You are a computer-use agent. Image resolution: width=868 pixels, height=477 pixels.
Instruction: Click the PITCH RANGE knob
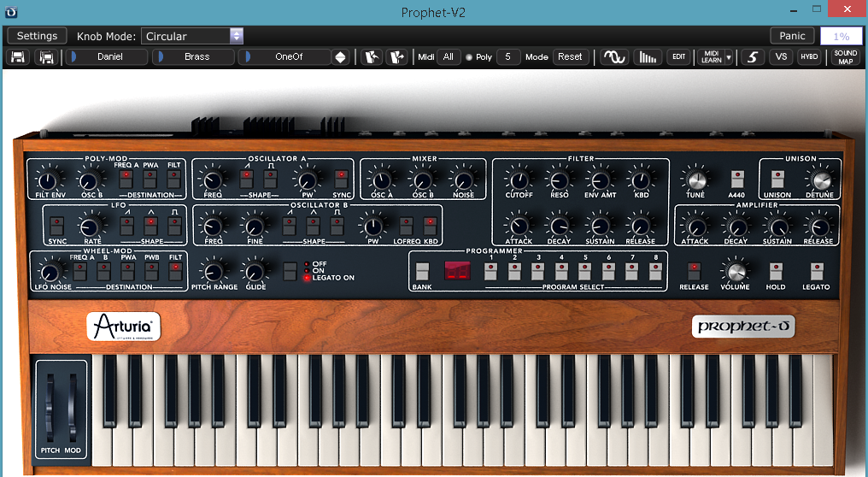tap(214, 272)
